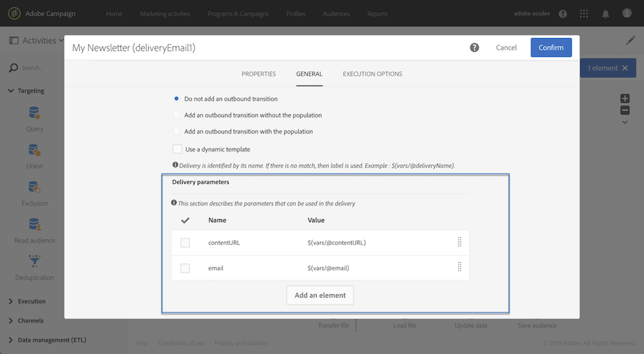
Task: Click Add an element button
Action: click(320, 295)
